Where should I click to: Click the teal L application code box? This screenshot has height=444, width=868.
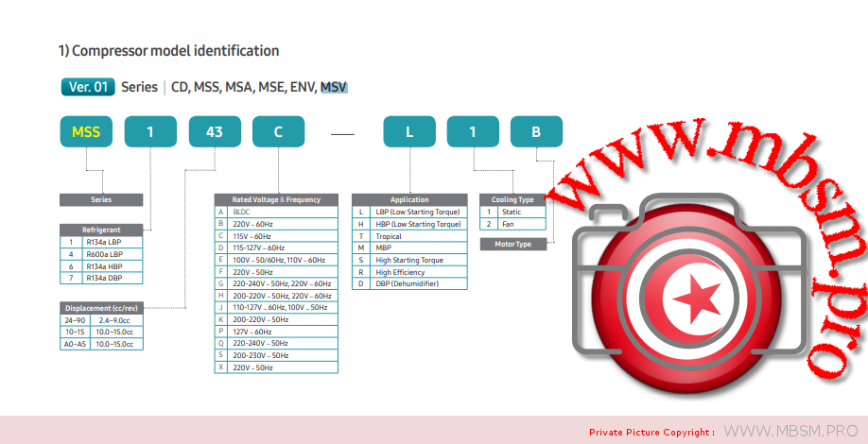408,131
